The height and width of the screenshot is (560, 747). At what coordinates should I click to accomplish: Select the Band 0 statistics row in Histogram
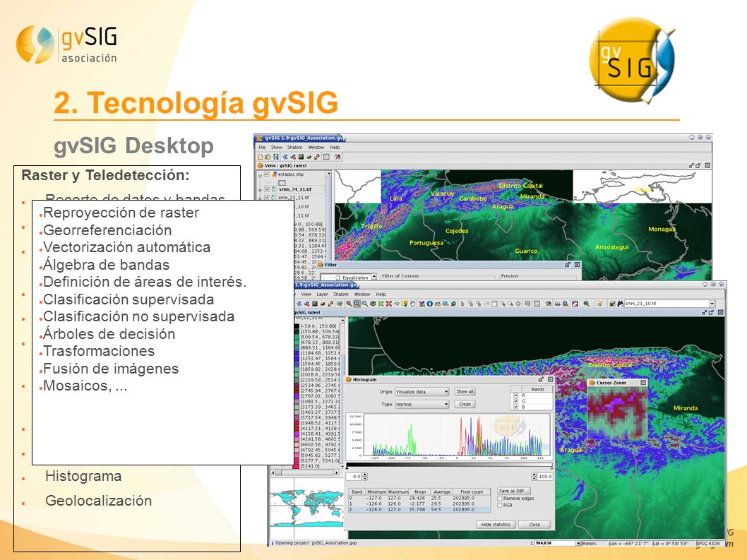[419, 498]
